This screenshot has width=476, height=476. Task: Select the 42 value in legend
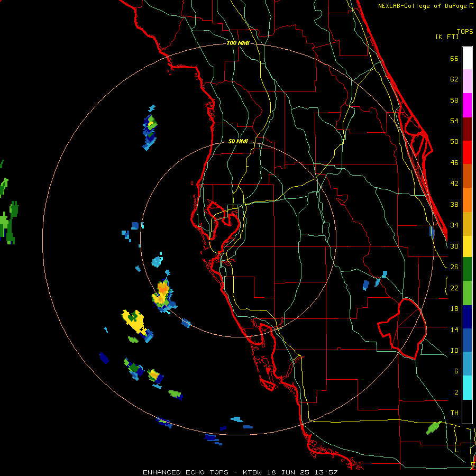(x=454, y=184)
